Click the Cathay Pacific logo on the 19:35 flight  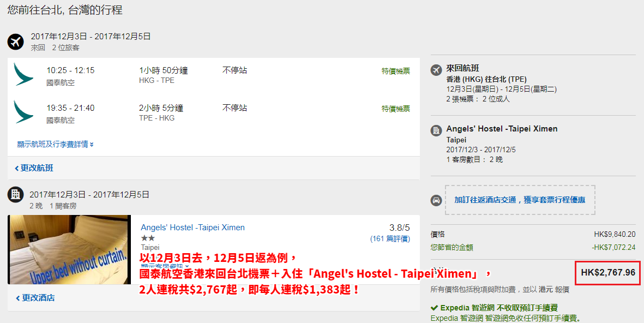[x=23, y=112]
